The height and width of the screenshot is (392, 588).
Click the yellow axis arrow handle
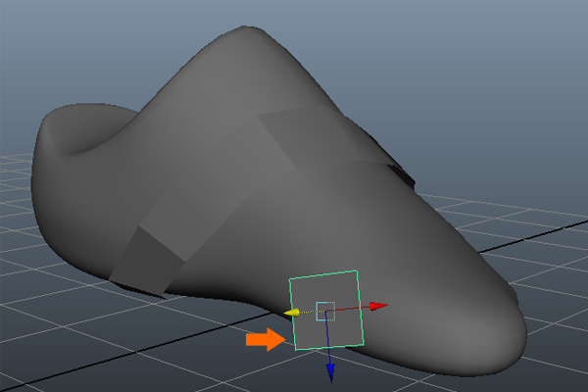(292, 313)
